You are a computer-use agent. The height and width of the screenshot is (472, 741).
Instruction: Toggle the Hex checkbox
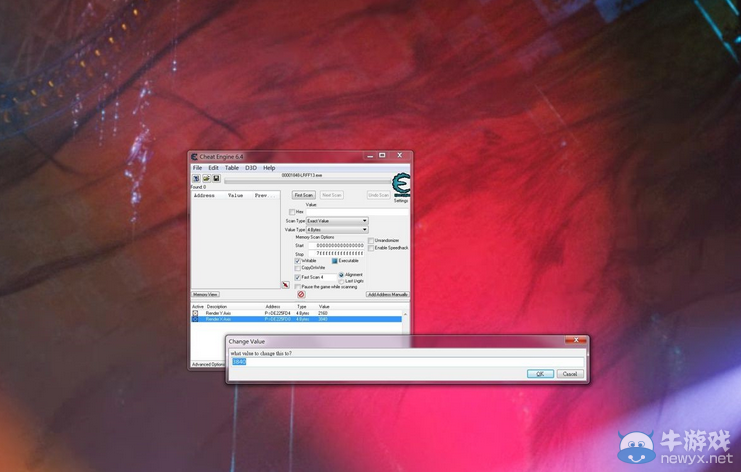click(x=292, y=212)
